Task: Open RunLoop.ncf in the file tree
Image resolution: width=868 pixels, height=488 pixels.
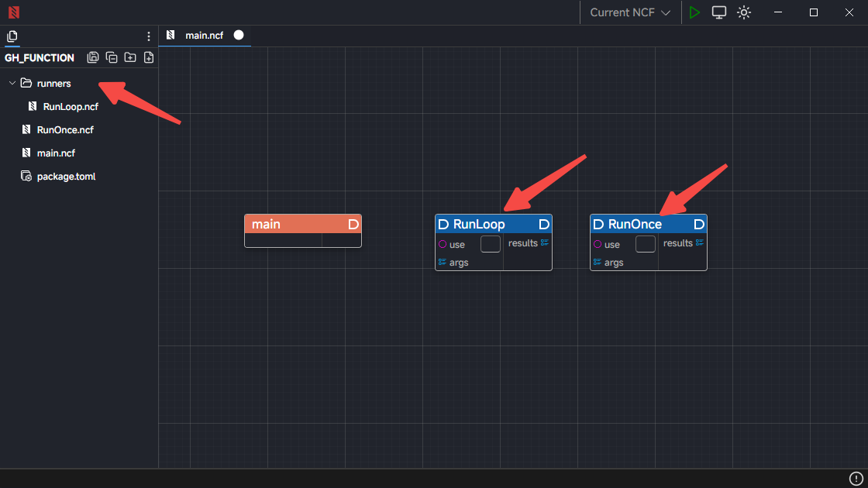Action: click(x=70, y=106)
